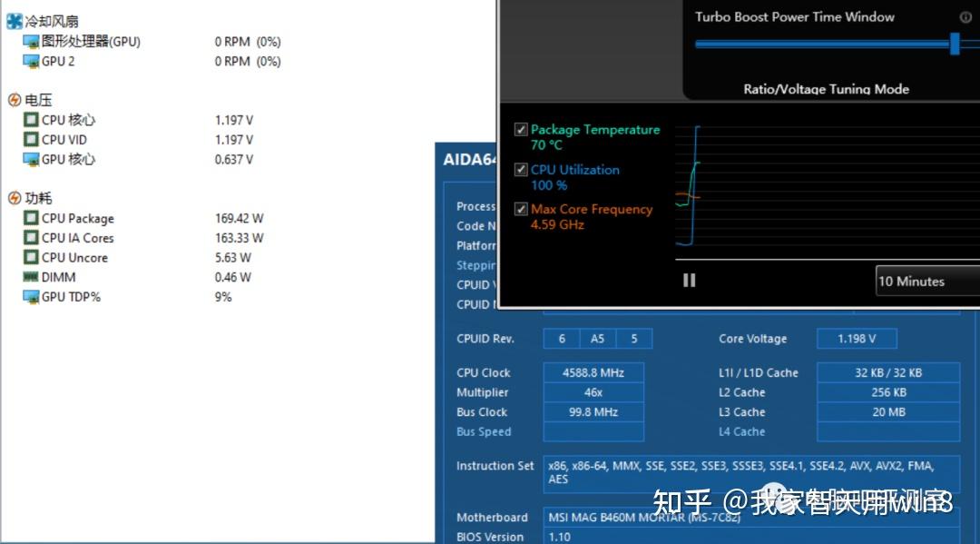
Task: Click the Bus Clock 99.8 MHz field
Action: coord(593,412)
